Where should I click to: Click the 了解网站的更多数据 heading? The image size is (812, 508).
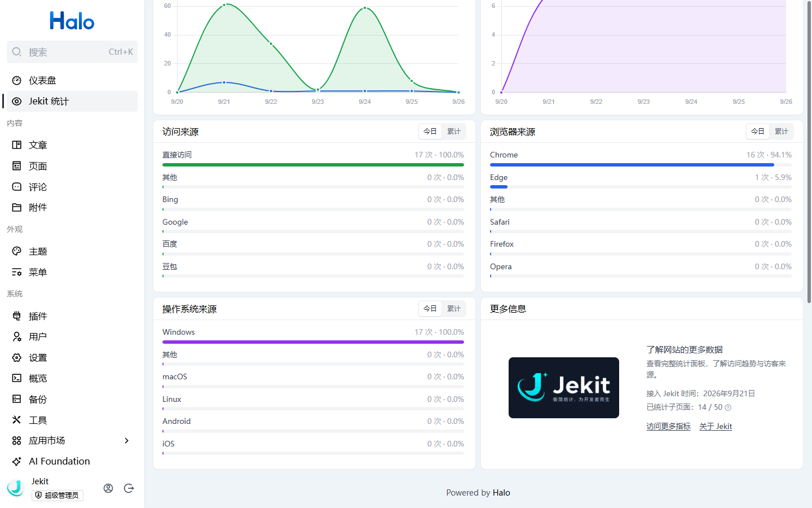pos(685,350)
